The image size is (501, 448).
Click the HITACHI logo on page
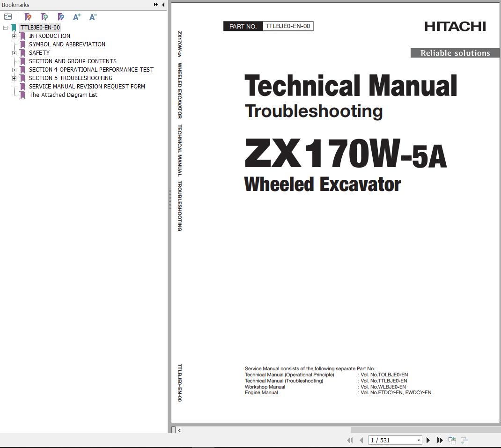[455, 27]
